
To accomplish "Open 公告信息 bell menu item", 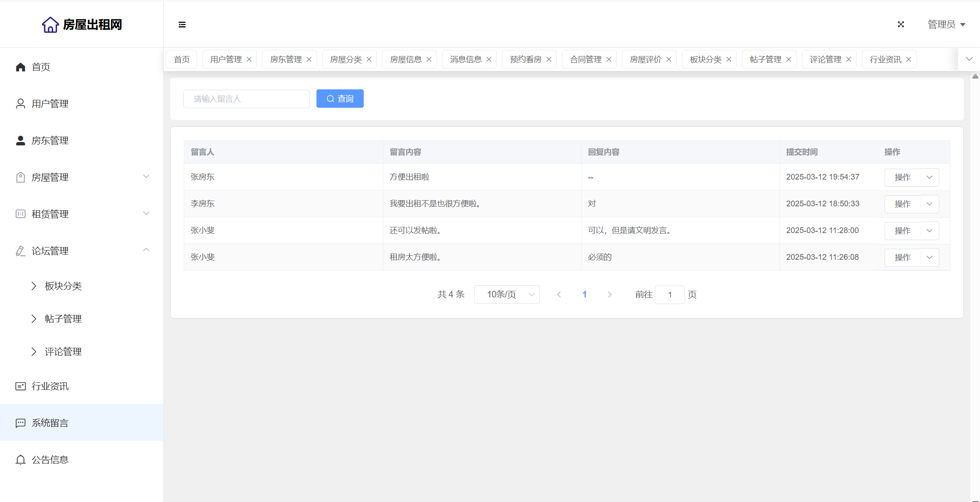I will click(50, 460).
